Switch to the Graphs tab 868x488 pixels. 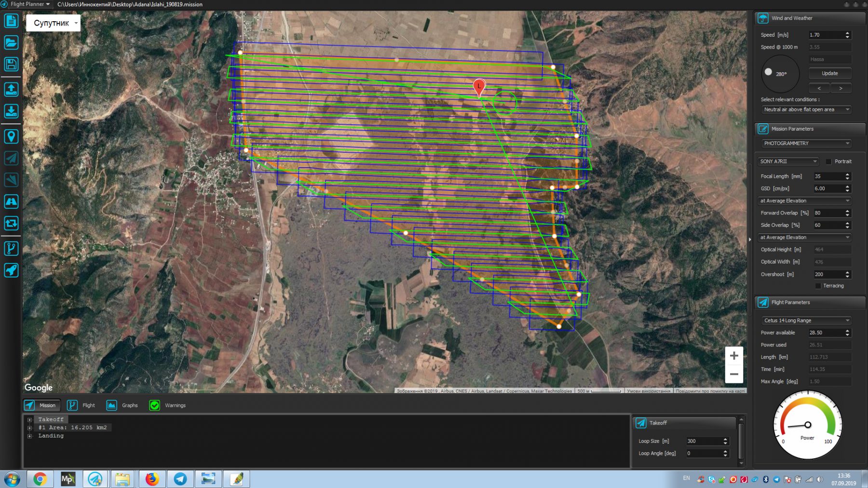(122, 406)
